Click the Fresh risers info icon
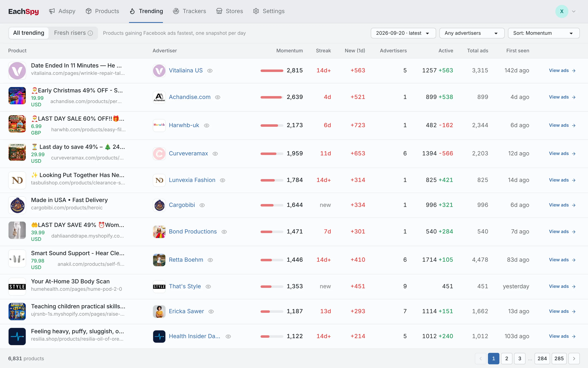Image resolution: width=588 pixels, height=368 pixels. tap(90, 33)
